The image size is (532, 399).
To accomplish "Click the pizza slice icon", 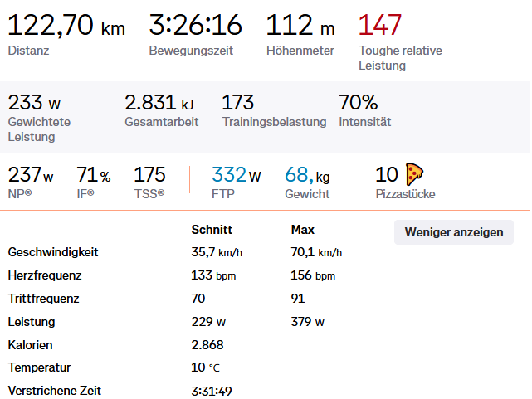I will pos(414,174).
